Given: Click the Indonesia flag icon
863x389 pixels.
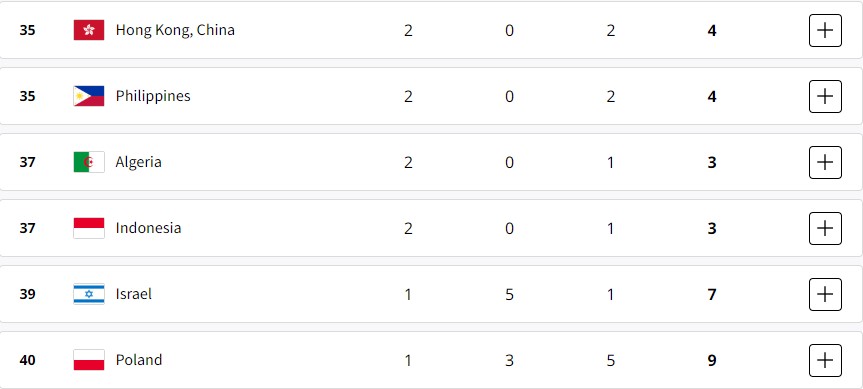Looking at the screenshot, I should coord(89,228).
